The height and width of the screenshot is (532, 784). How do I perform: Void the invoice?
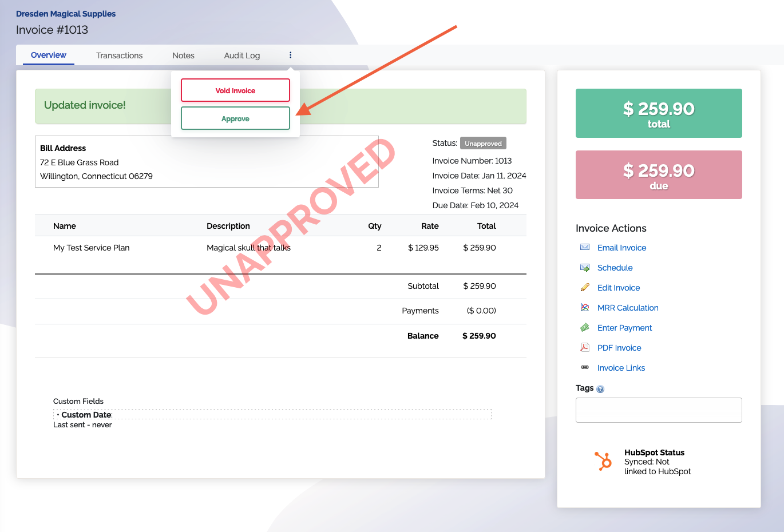point(235,90)
